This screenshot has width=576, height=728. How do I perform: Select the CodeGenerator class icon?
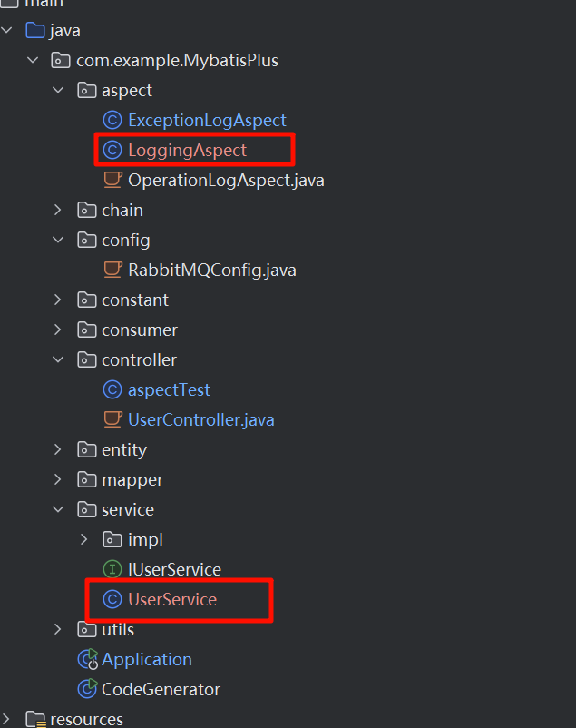pos(86,689)
